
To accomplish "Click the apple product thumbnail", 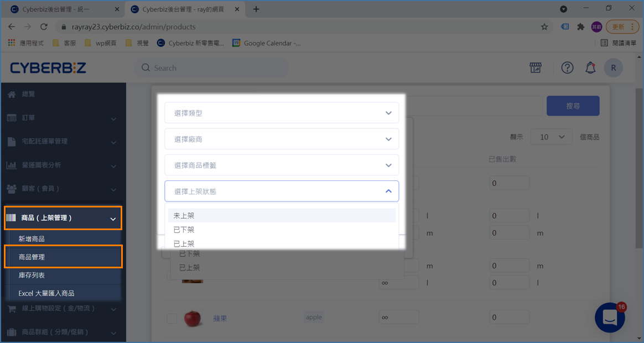I will (x=192, y=318).
